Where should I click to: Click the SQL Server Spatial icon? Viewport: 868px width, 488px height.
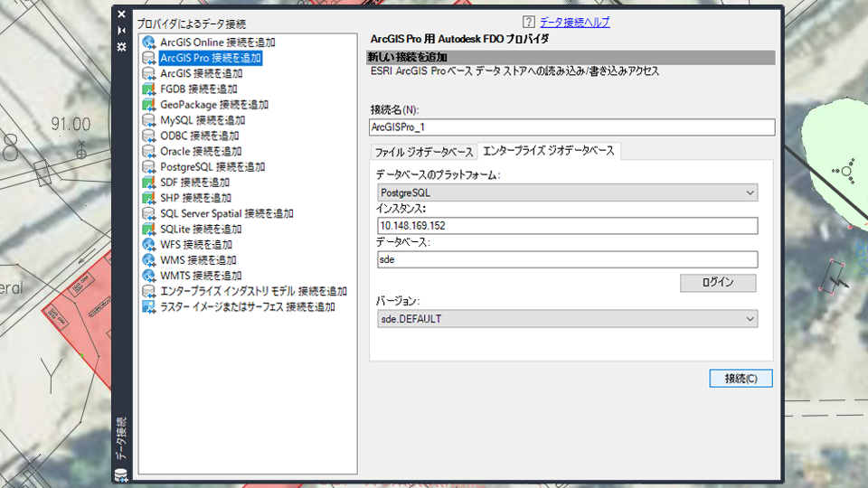[x=148, y=213]
